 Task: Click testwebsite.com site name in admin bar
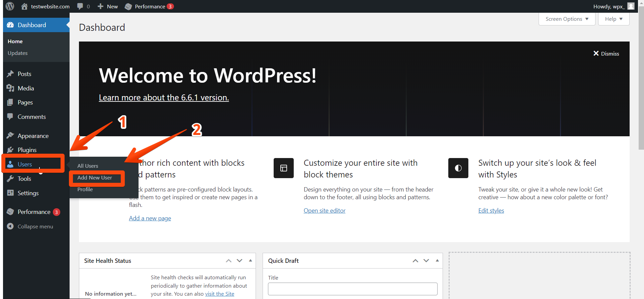coord(50,6)
